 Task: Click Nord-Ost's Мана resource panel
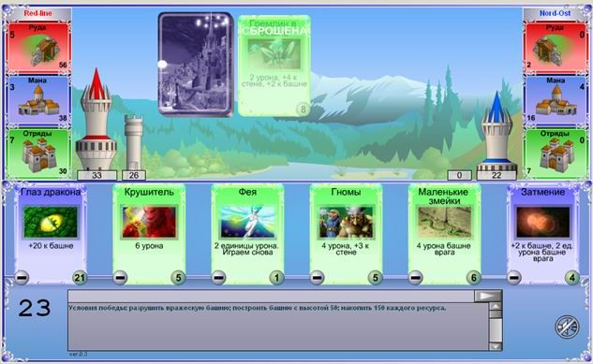pos(555,99)
